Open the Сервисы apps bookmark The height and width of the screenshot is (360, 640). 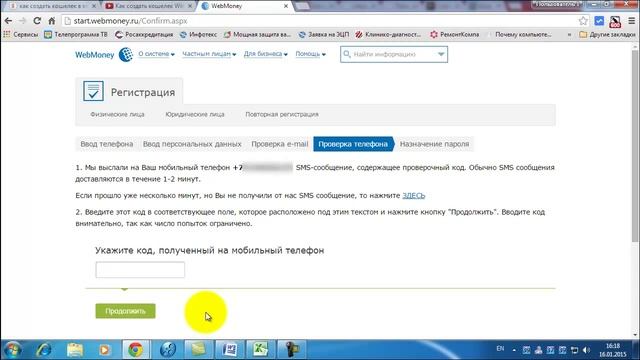click(21, 35)
